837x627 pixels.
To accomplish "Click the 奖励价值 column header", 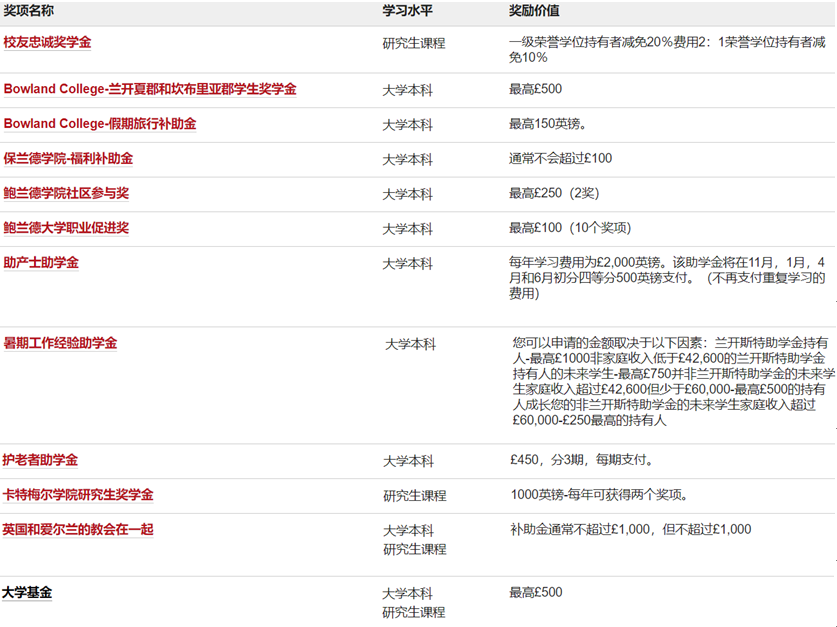I will (x=534, y=10).
